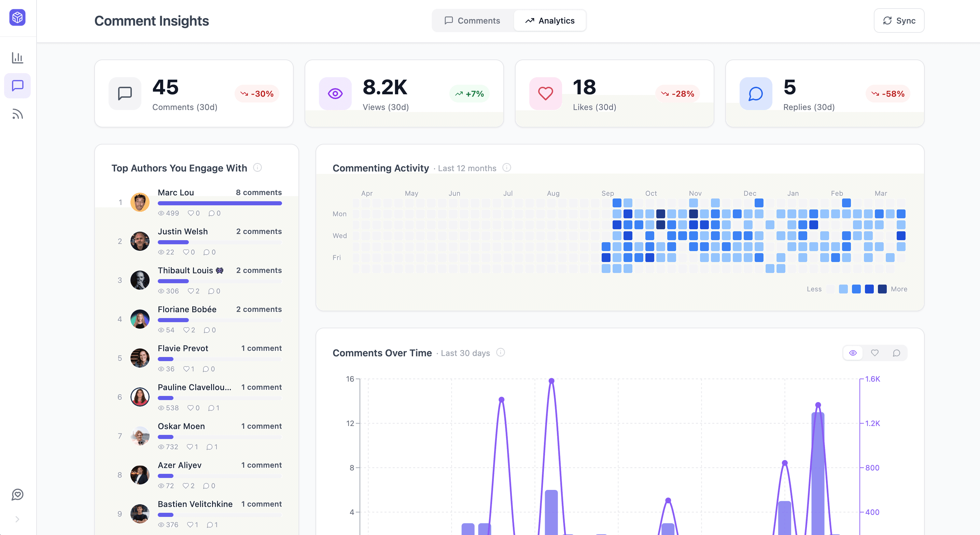
Task: Click Bastien Velitchkine's 376 views stat
Action: pos(168,525)
